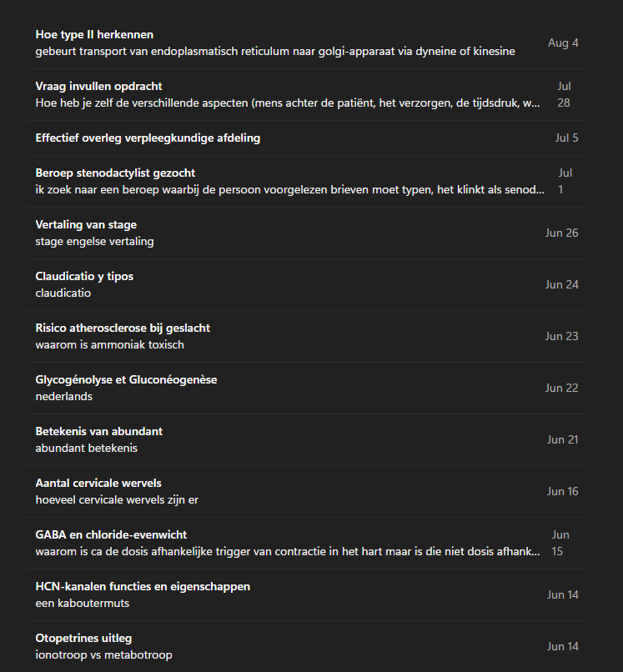
Task: Open the 'Claudicatio y tipos' chat
Action: click(84, 277)
